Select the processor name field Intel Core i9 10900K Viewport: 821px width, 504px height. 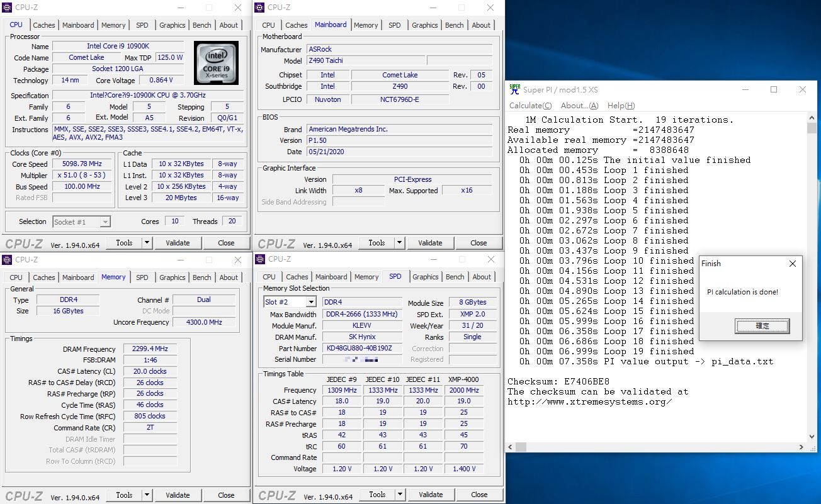[118, 46]
